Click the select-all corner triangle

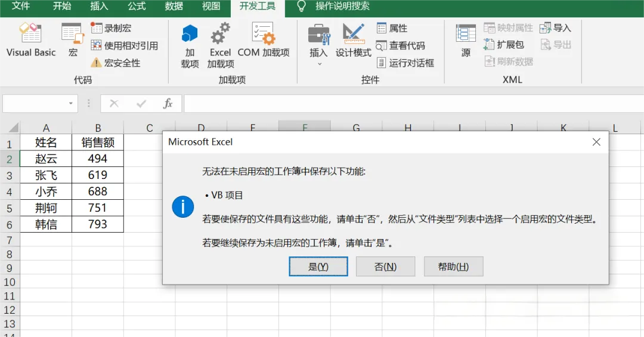(x=13, y=128)
